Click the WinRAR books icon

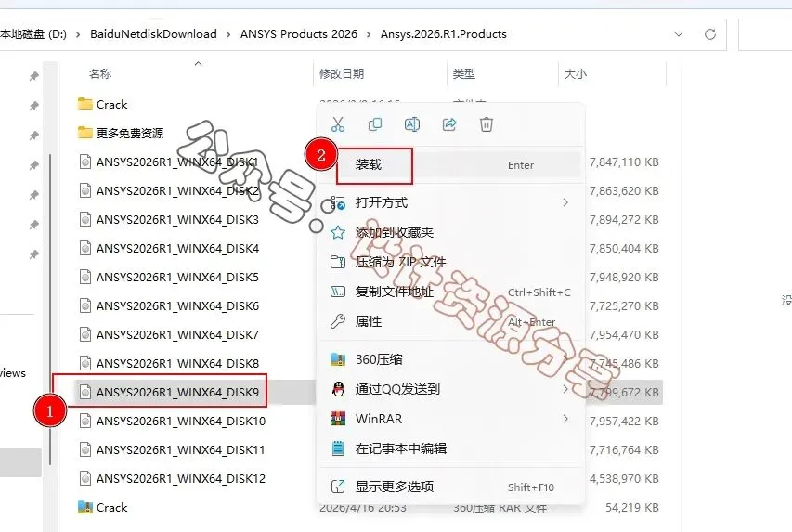[338, 419]
